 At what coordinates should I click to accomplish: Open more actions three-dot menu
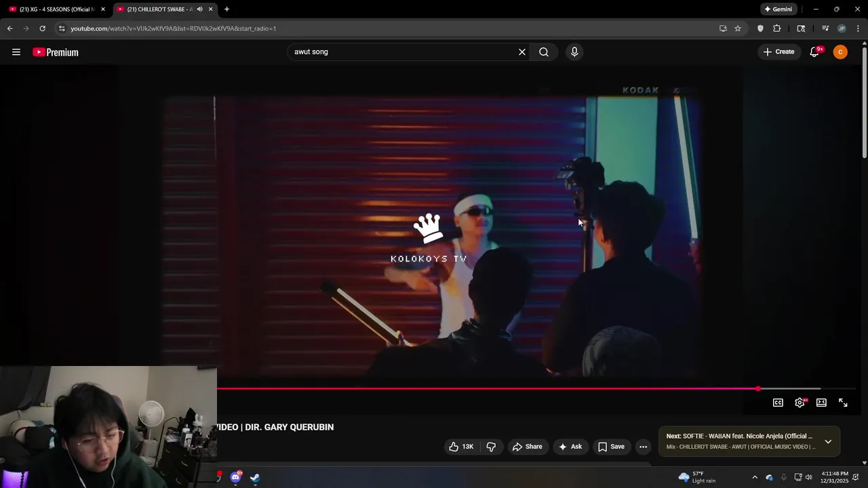coord(643,447)
